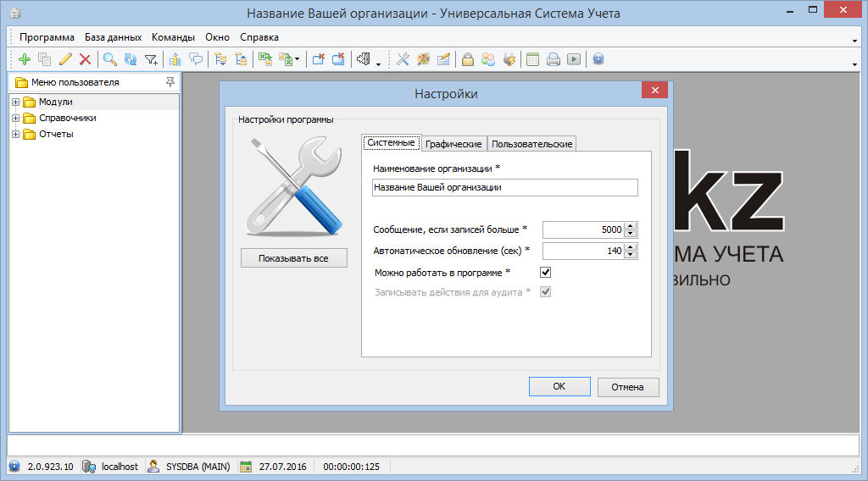The image size is (868, 481).
Task: Click the wrench Settings toolbar icon
Action: (x=403, y=59)
